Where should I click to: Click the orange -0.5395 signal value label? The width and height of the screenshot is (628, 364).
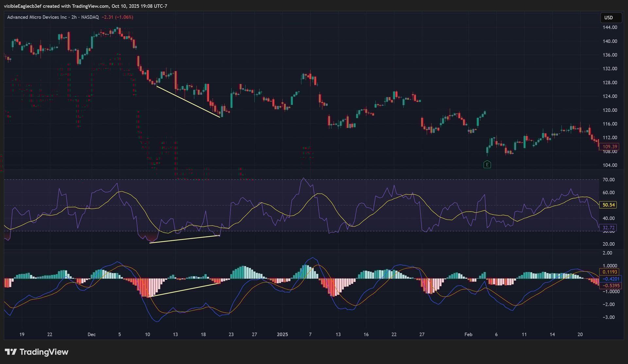coord(610,286)
